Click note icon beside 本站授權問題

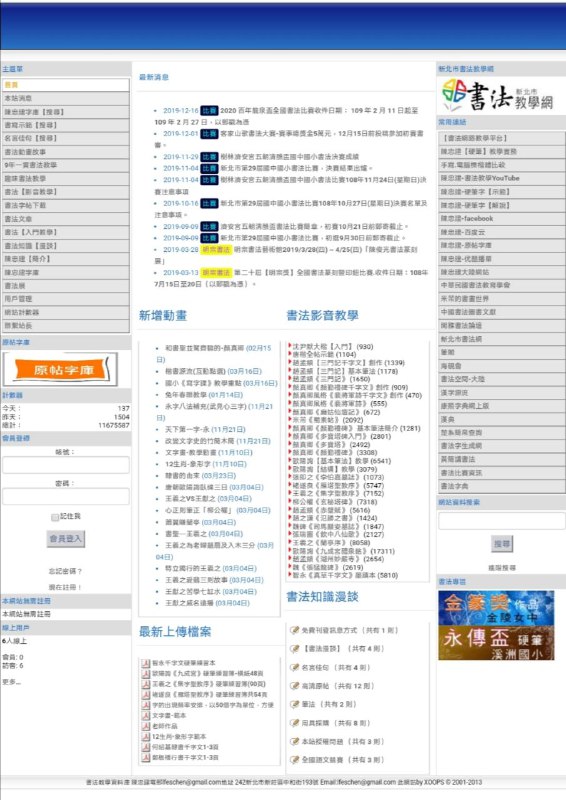coord(294,741)
